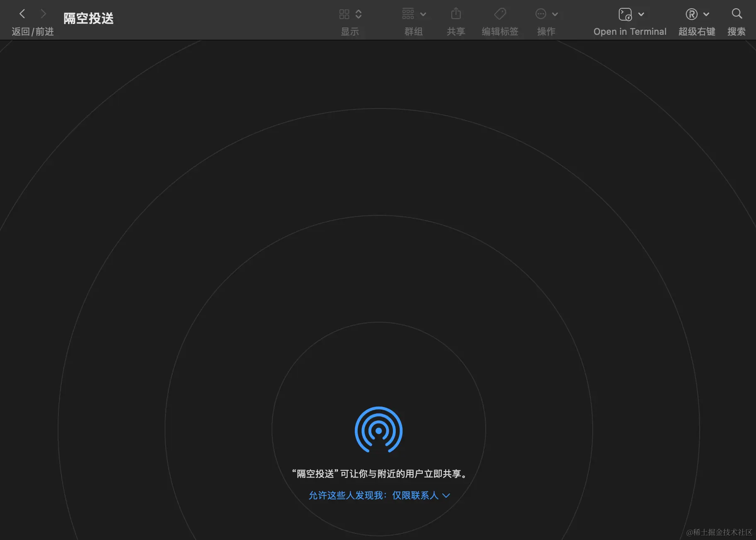756x540 pixels.
Task: Click the Open in Terminal icon
Action: click(625, 14)
